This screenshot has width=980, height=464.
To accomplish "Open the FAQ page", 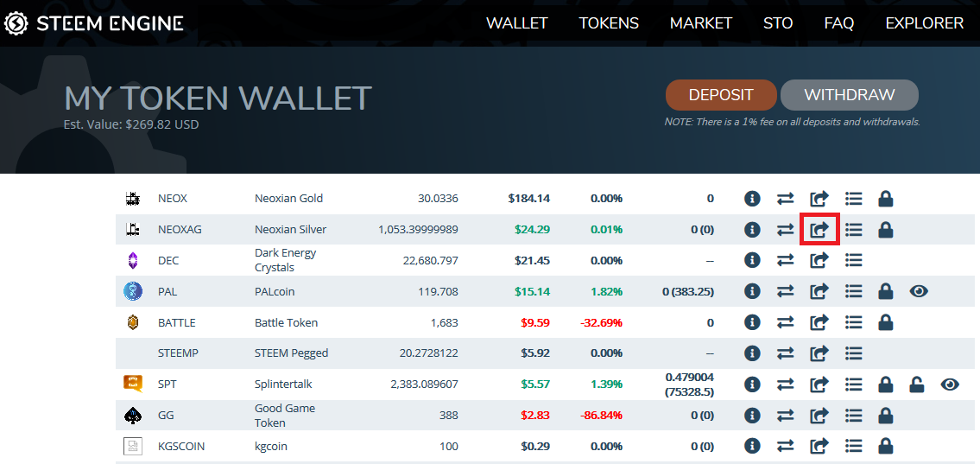I will (838, 23).
